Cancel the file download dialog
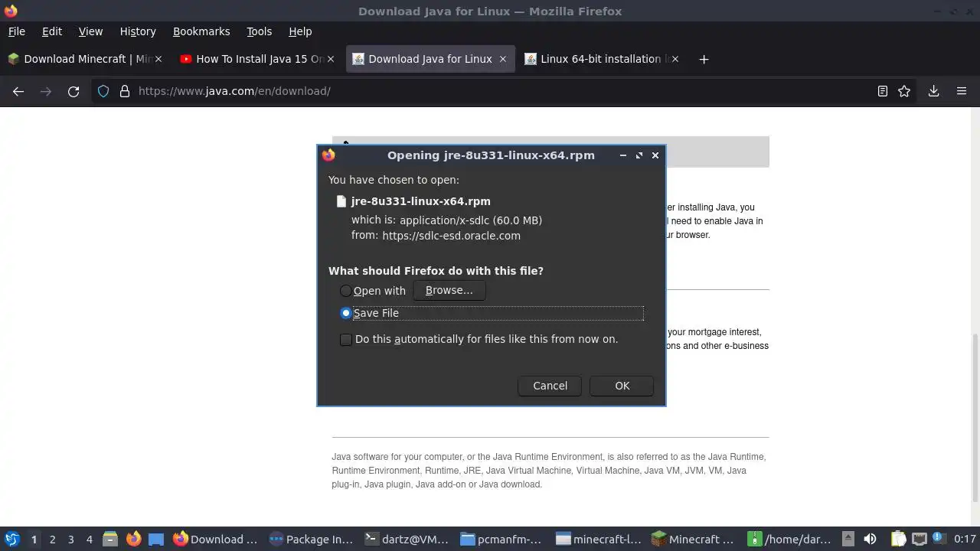Viewport: 980px width, 551px height. tap(550, 386)
